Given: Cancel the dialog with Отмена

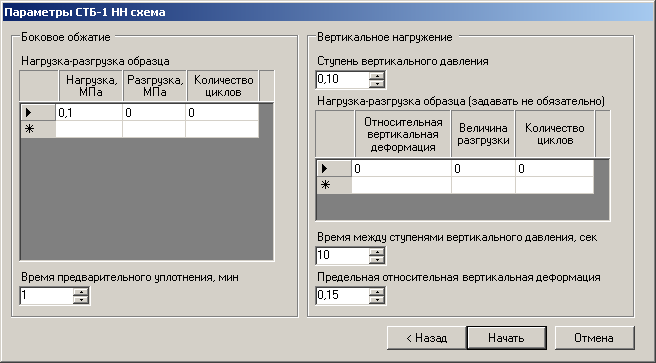Looking at the screenshot, I should (594, 337).
